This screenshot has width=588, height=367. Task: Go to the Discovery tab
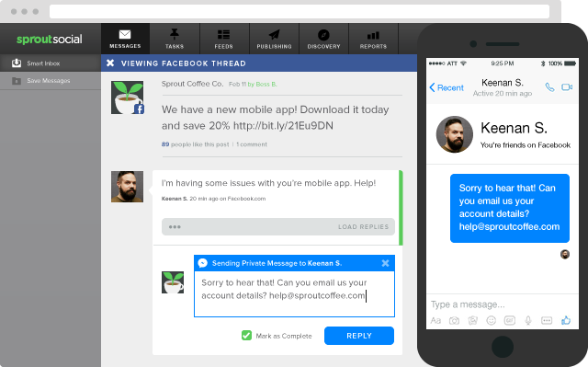click(323, 39)
